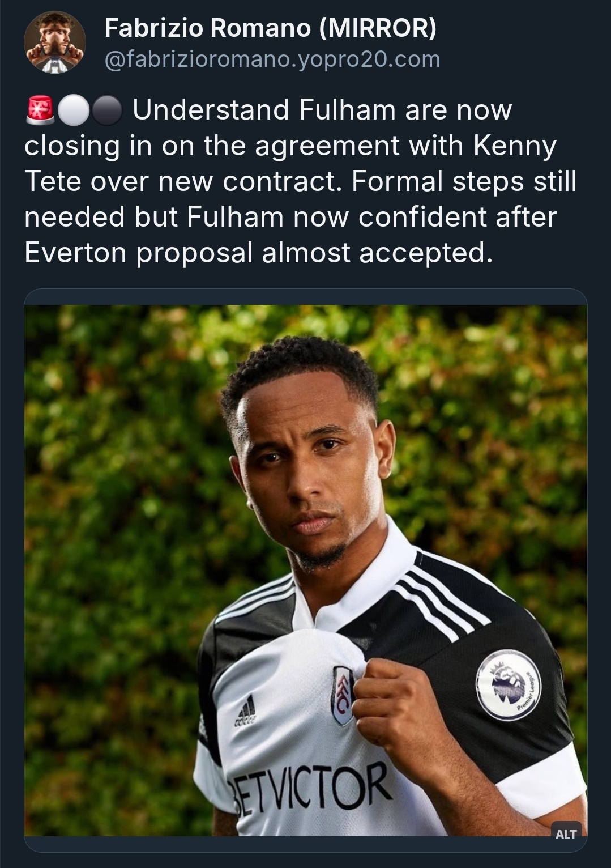Click the "Everton proposal almost accepted" line

tap(255, 252)
